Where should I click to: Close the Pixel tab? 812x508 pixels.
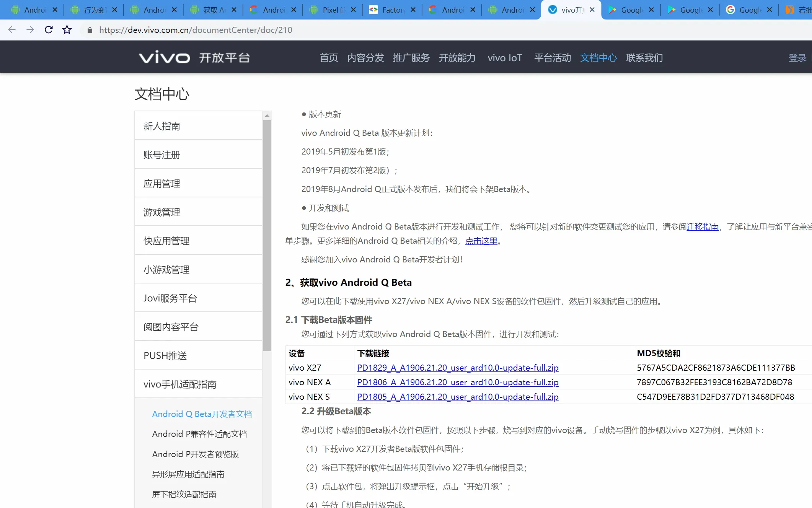pos(353,10)
